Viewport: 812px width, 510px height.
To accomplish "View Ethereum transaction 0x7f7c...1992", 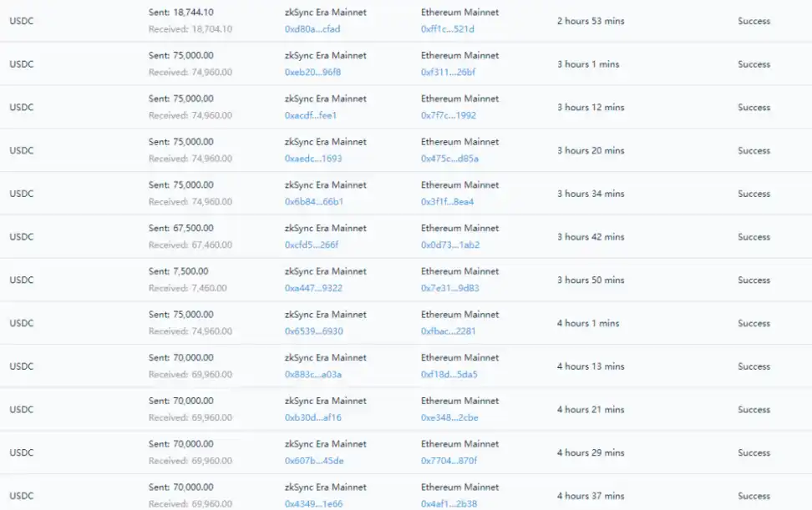I will pos(449,115).
